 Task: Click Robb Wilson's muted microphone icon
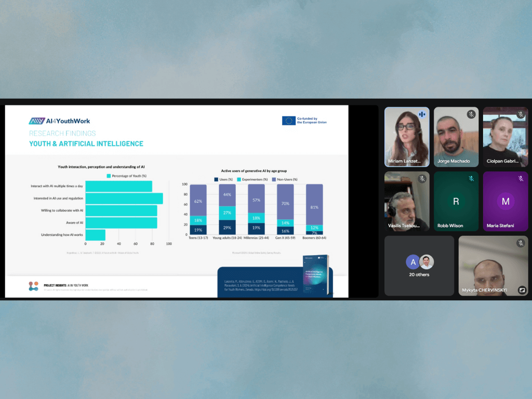471,179
